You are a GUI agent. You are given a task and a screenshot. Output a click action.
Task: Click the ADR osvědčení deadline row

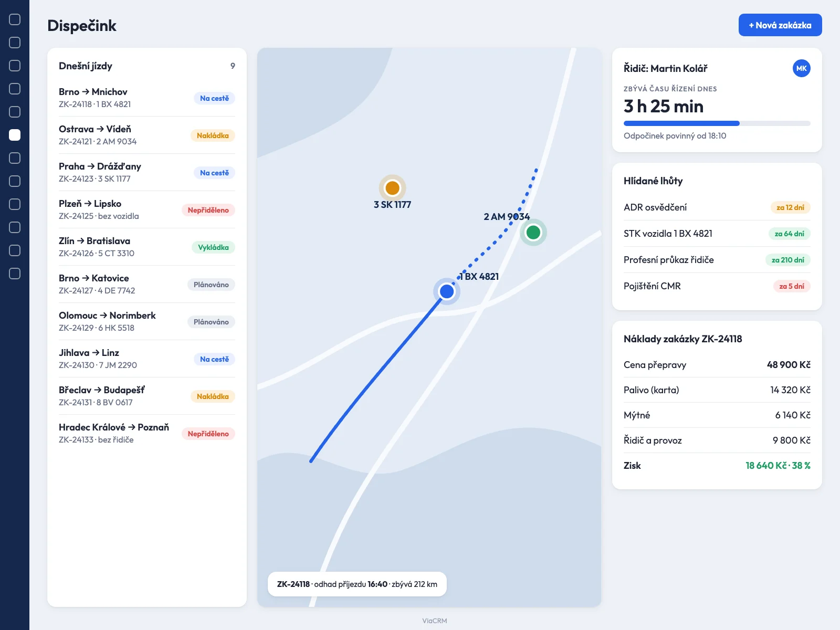[717, 207]
